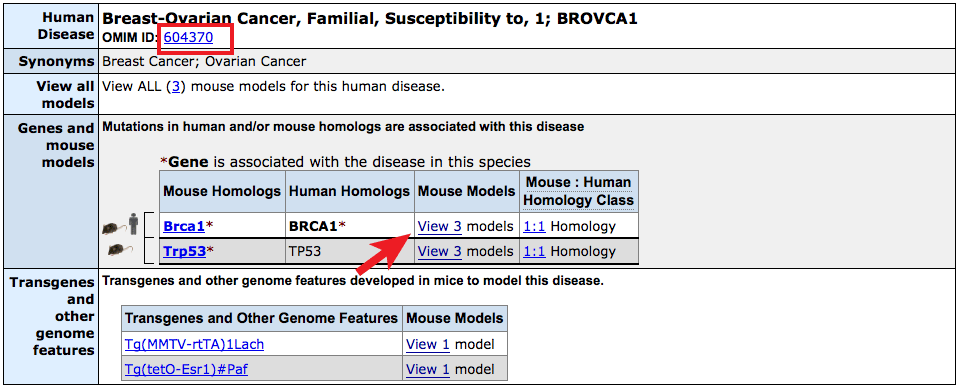
Task: Open the Tg(tetO-Esr1)#Paf transgene link
Action: click(192, 369)
